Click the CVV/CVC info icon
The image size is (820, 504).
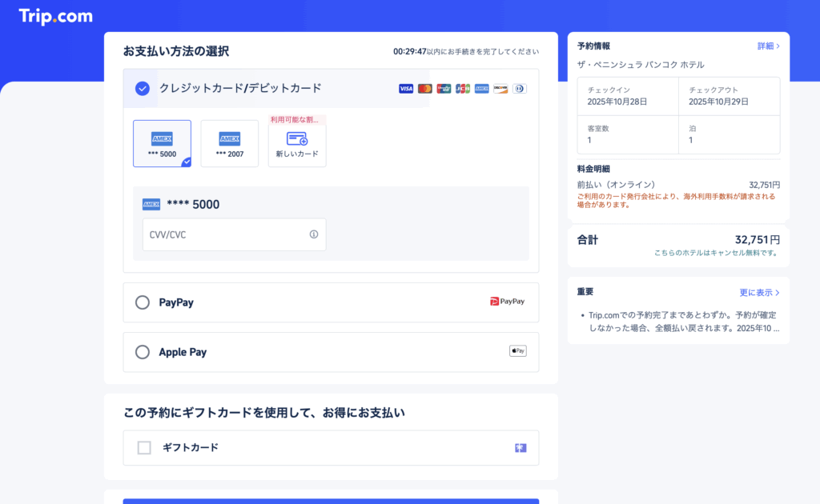click(314, 234)
